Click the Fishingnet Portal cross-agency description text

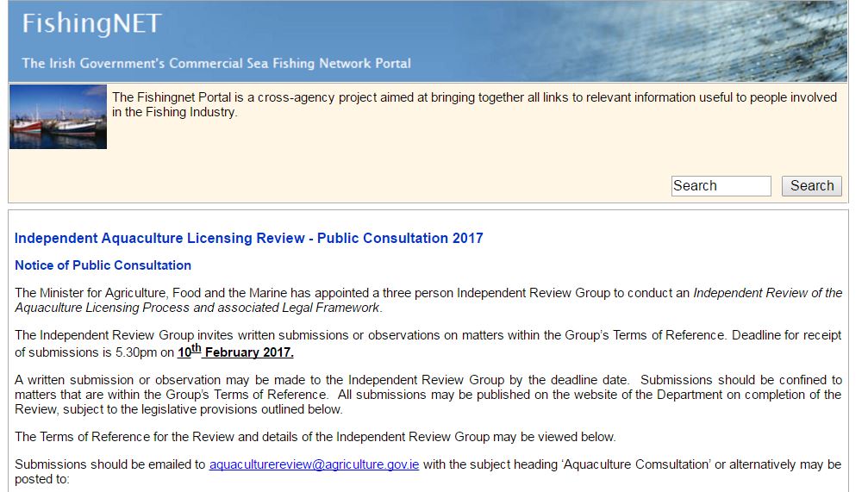(x=474, y=97)
